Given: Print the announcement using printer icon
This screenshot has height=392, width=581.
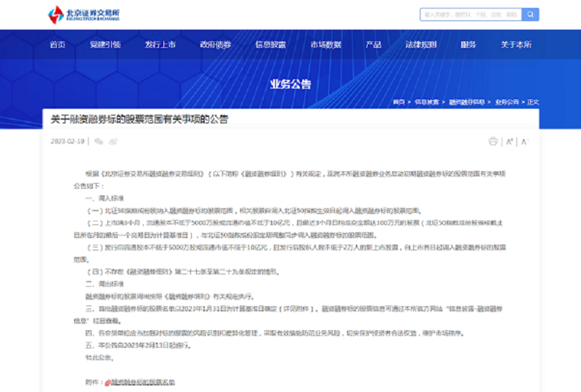Looking at the screenshot, I should click(x=493, y=141).
